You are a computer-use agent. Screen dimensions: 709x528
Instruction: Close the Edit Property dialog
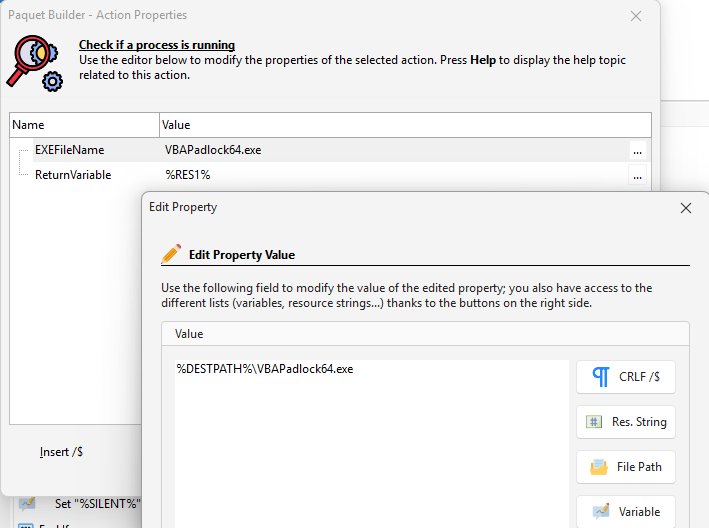pyautogui.click(x=686, y=208)
